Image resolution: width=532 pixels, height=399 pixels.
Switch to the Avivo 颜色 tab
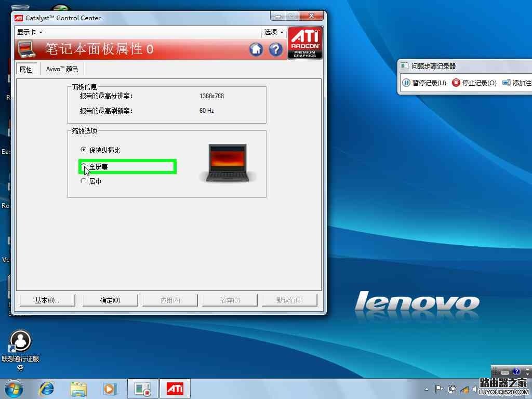[x=61, y=69]
